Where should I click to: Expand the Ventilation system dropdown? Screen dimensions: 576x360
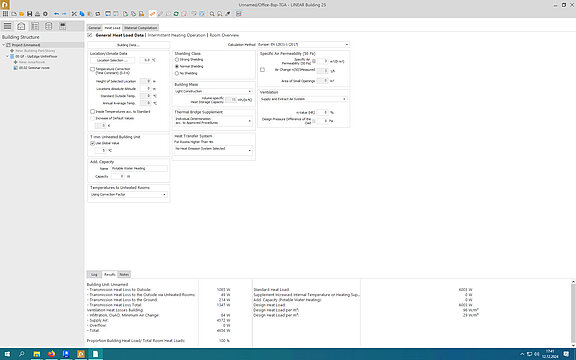(303, 99)
